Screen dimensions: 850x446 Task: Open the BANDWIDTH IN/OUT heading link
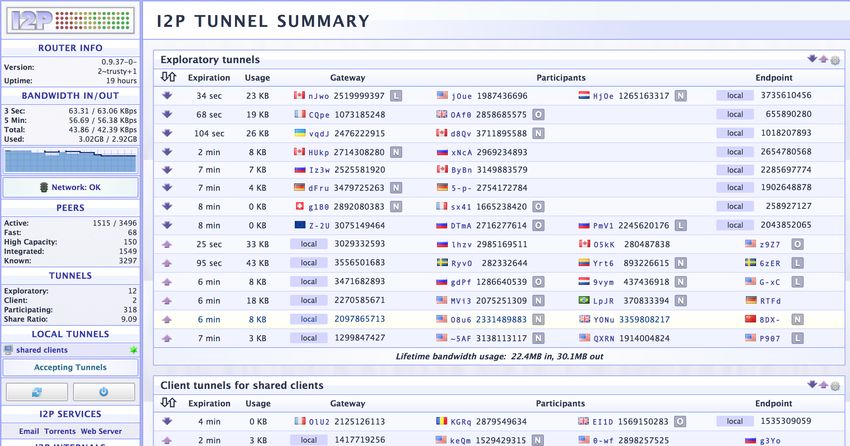click(x=70, y=95)
